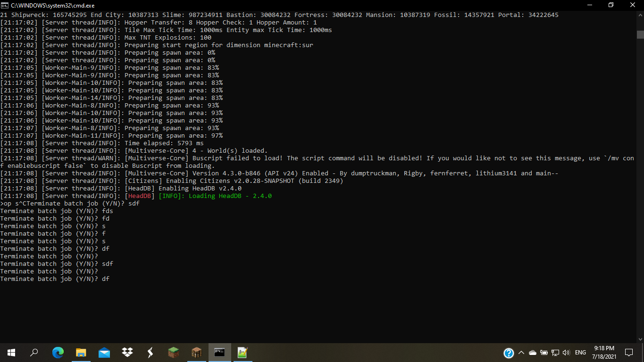Open the Windows Start menu

(11, 352)
